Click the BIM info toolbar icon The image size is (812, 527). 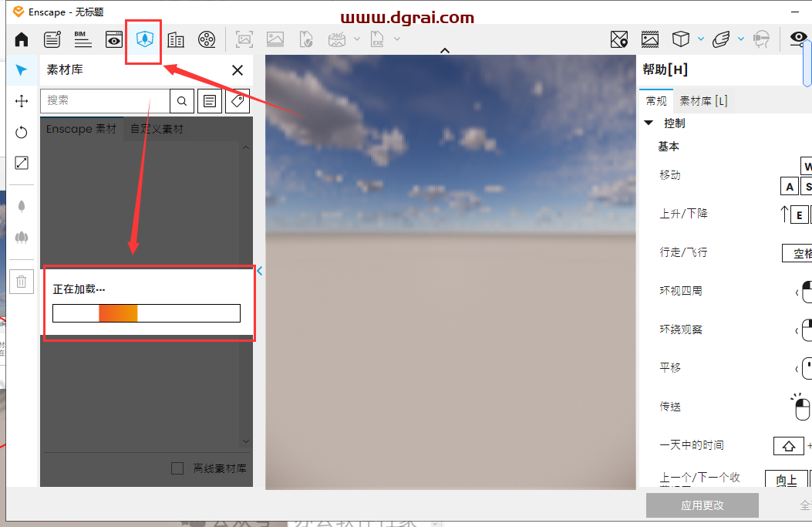click(82, 39)
